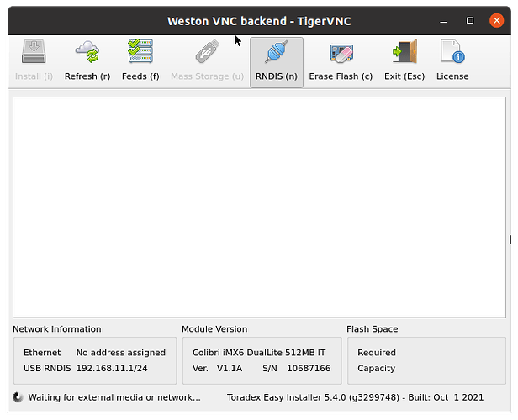Click the 'Network Information' heading

[x=57, y=329]
